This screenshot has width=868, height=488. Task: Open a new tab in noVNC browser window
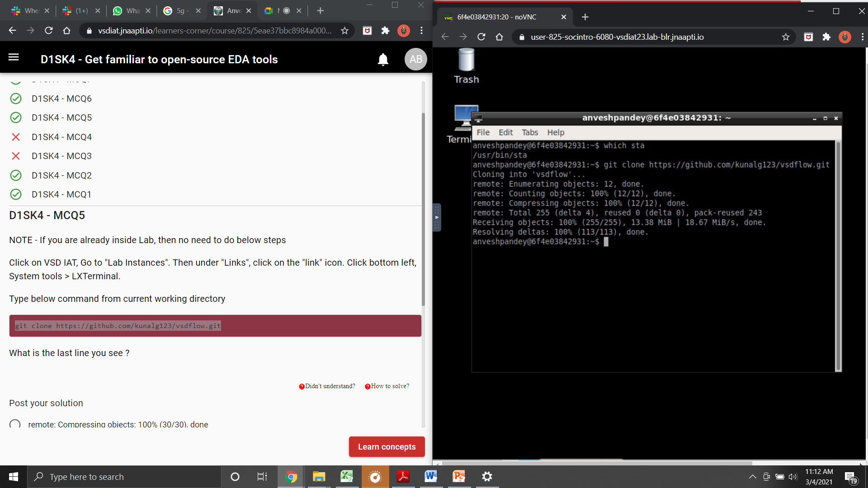click(x=585, y=17)
